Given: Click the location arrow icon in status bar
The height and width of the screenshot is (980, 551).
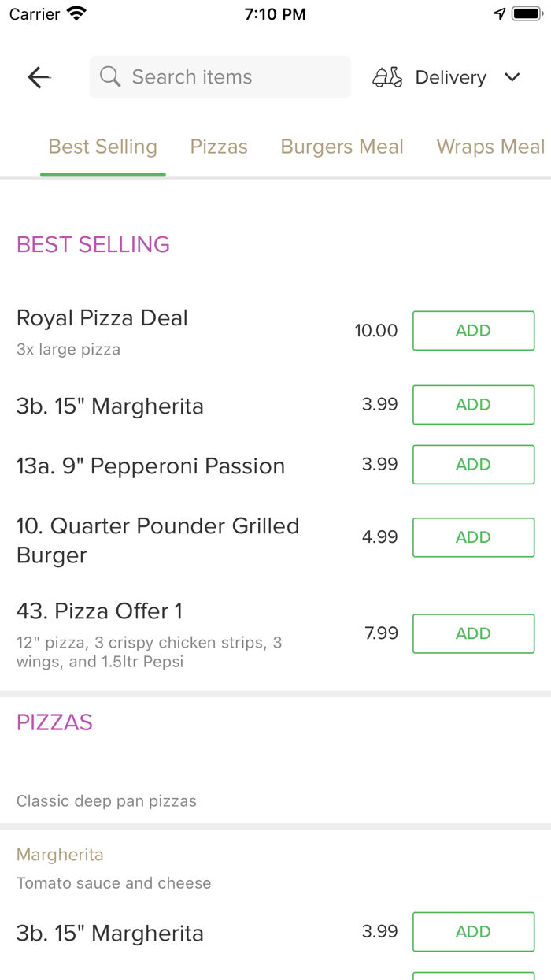Looking at the screenshot, I should 501,13.
